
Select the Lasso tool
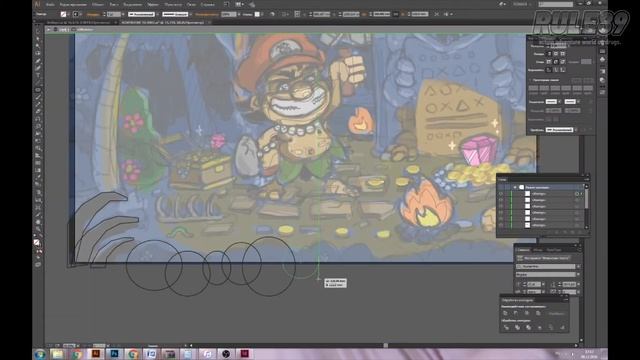(x=38, y=53)
